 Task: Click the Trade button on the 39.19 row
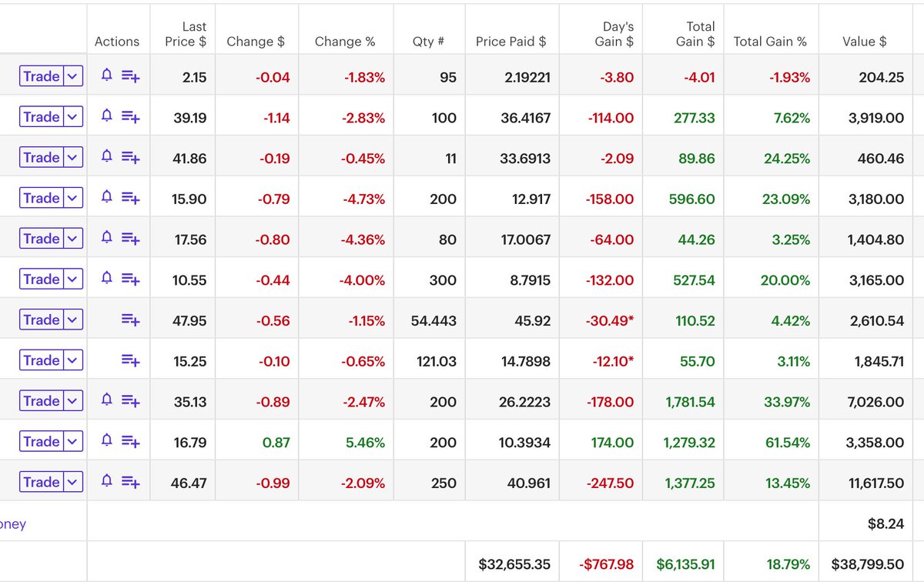point(40,117)
